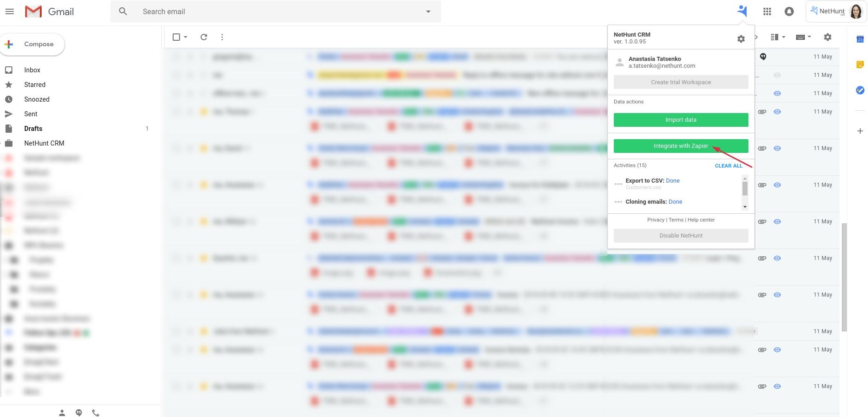
Task: Open NetHunt CRM popup settings gear
Action: pos(741,39)
